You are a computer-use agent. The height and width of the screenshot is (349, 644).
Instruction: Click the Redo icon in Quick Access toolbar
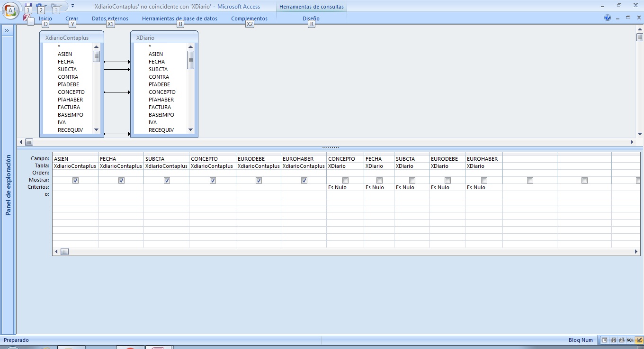(x=54, y=7)
